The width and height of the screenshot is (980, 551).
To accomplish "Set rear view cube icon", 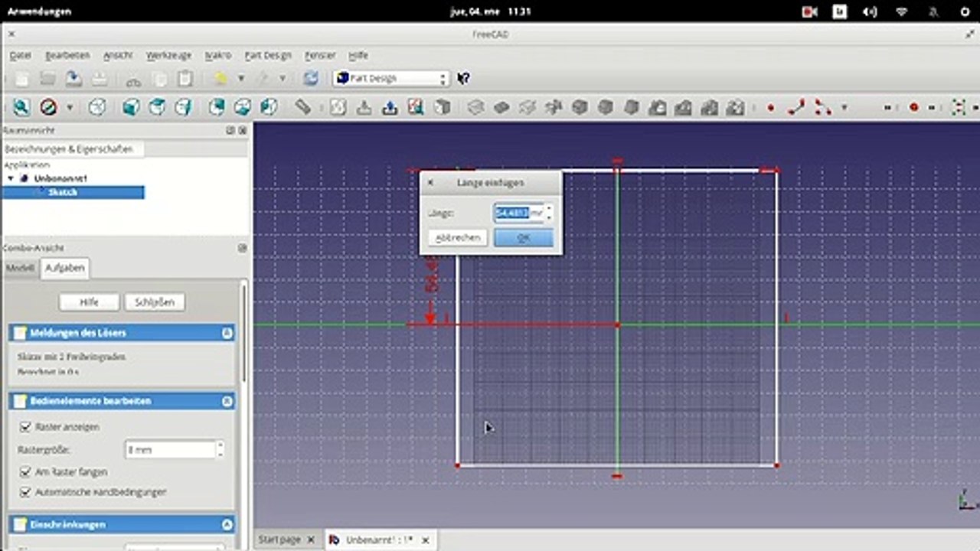I will tap(217, 107).
